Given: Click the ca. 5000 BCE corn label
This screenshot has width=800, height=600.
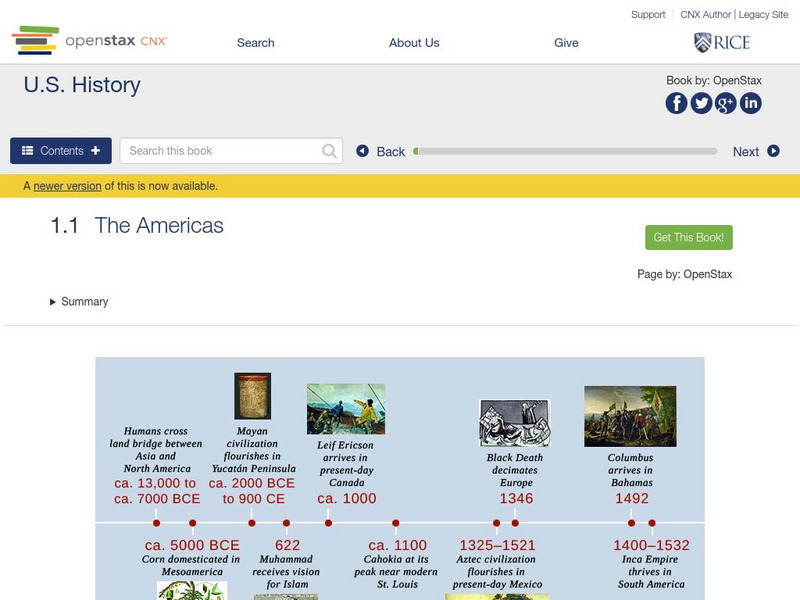Looking at the screenshot, I should (192, 558).
